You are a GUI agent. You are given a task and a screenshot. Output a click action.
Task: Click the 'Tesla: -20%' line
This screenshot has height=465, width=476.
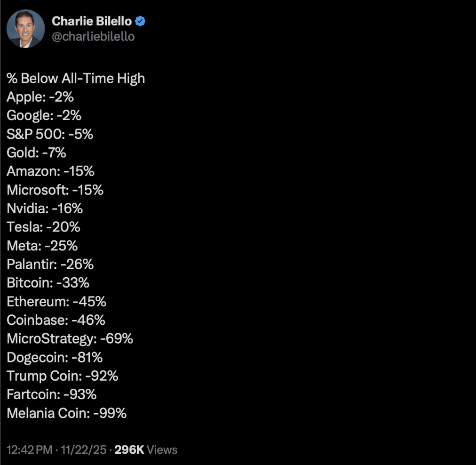(x=43, y=227)
